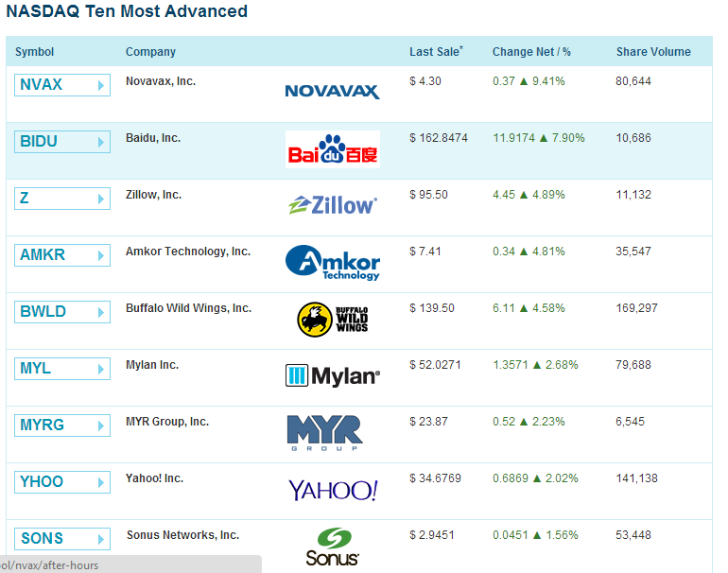Click the 4.45 ▲ 4.89% change value
728x573 pixels.
tap(529, 195)
